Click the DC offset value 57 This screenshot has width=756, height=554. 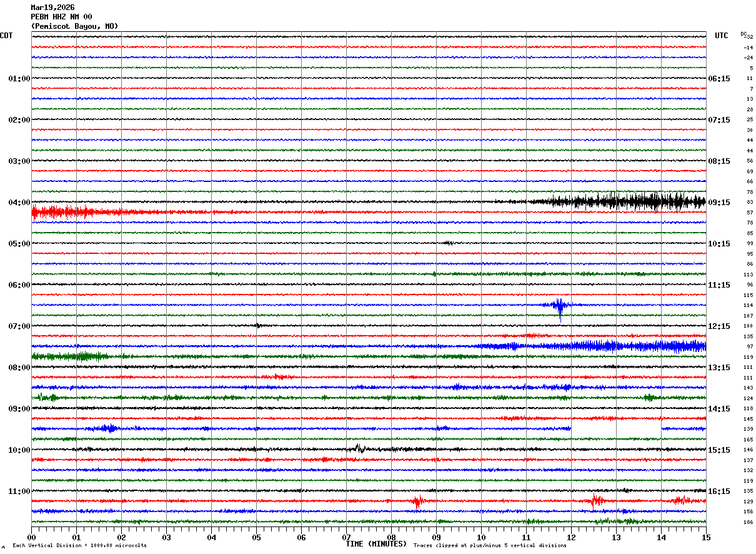tap(750, 213)
